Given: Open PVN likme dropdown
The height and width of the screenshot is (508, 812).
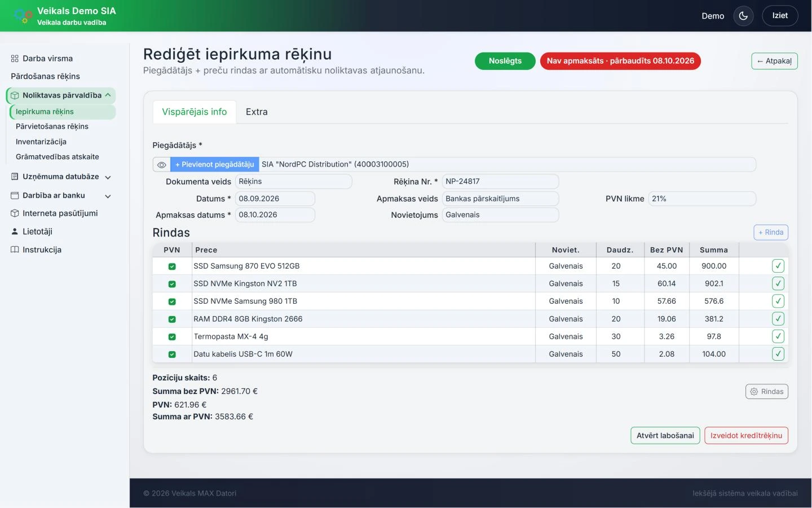Looking at the screenshot, I should (x=702, y=199).
